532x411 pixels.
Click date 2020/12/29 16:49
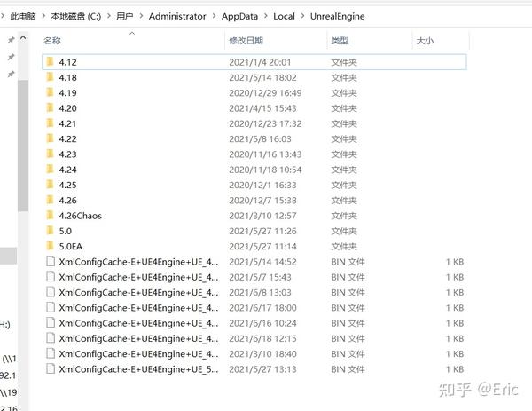[265, 92]
